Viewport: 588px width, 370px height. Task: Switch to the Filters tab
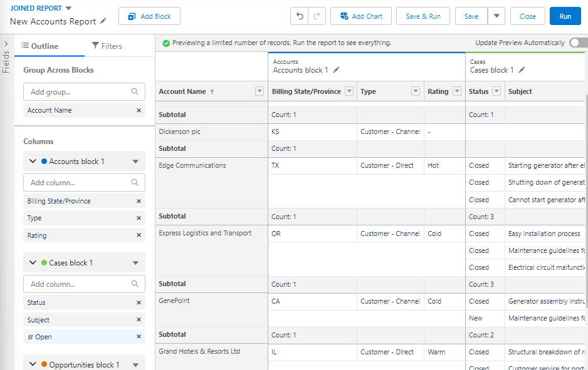[x=107, y=46]
